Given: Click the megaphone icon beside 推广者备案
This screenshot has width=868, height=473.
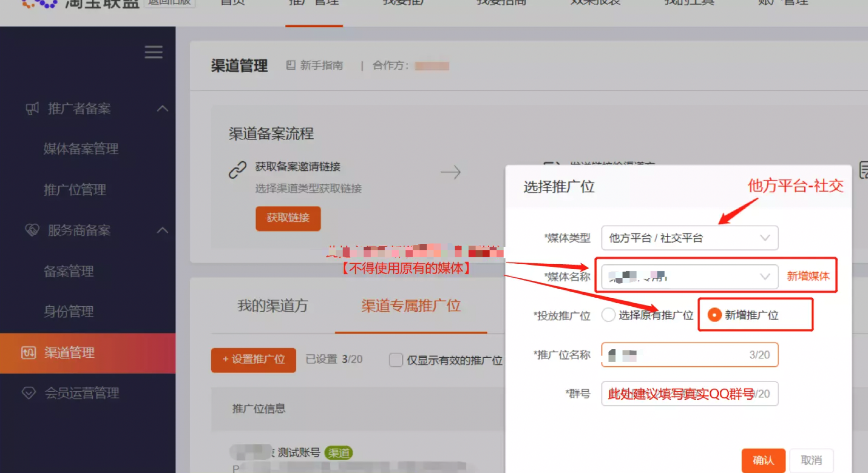Looking at the screenshot, I should coord(32,108).
